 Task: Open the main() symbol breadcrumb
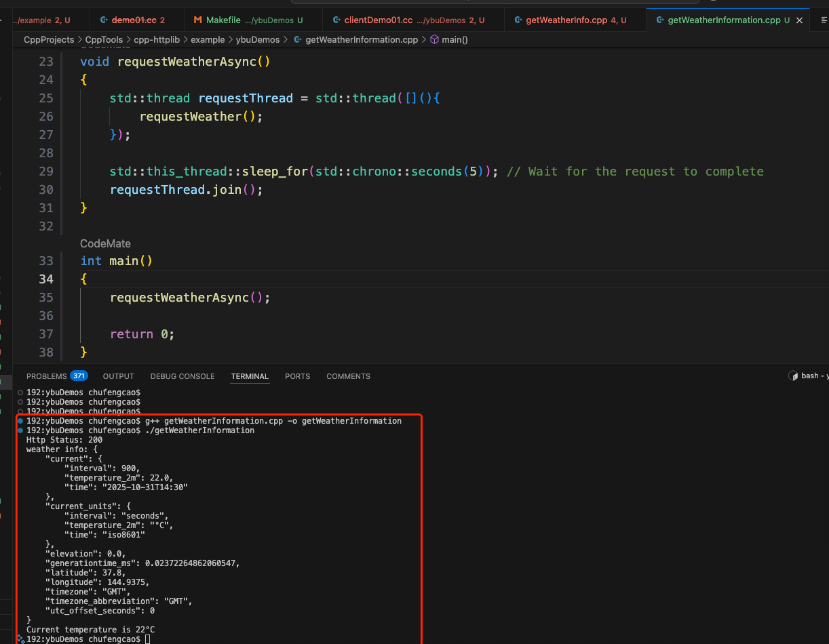(455, 40)
